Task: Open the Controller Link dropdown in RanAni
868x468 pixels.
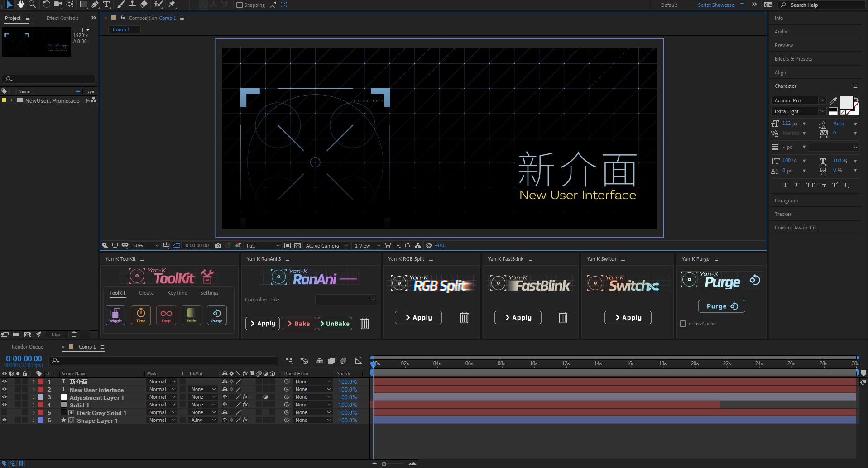Action: point(345,300)
